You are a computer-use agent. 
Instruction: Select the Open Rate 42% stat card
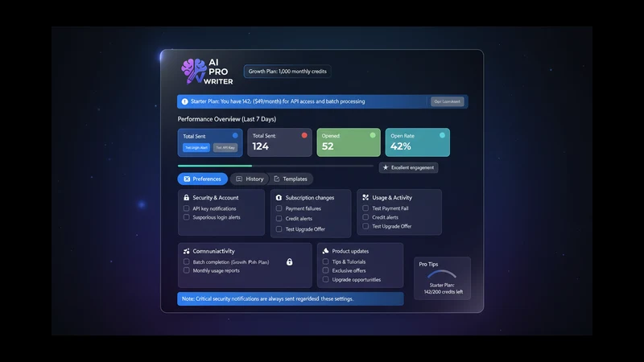[418, 142]
